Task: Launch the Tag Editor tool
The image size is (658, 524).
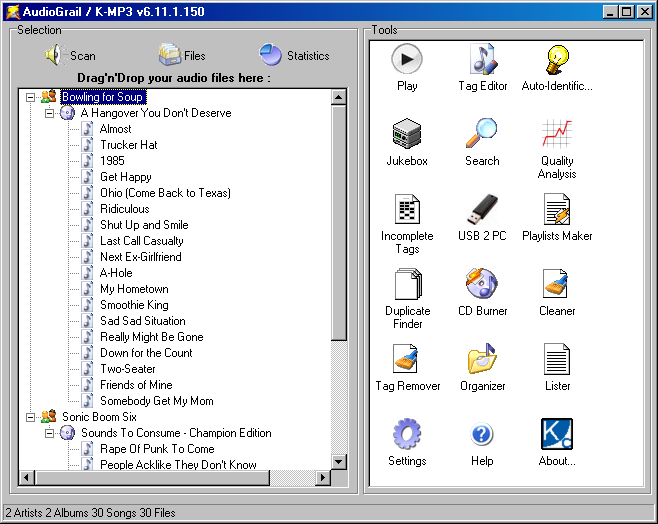Action: pos(482,67)
